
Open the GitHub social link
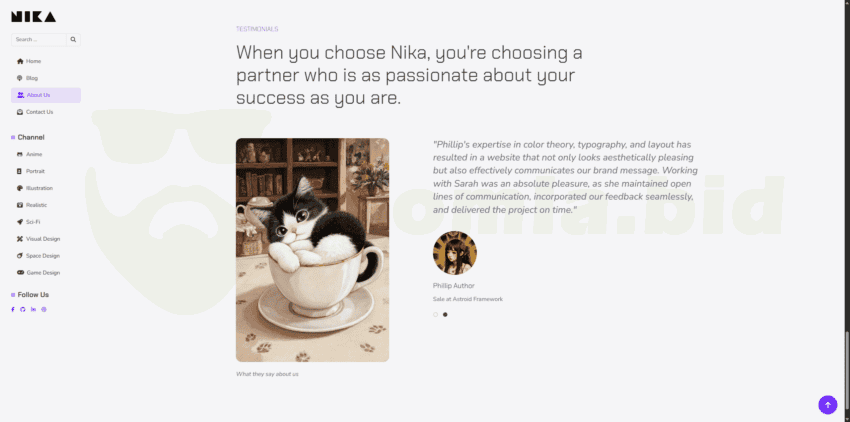(23, 309)
